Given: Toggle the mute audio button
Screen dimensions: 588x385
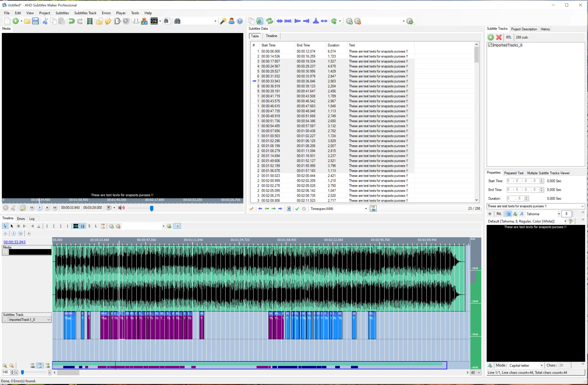Looking at the screenshot, I should coord(121,208).
